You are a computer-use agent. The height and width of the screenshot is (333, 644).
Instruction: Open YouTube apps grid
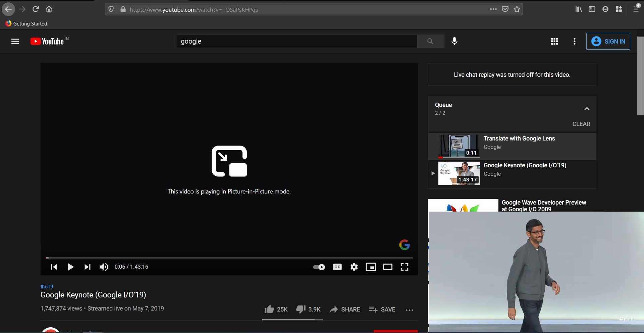(554, 41)
